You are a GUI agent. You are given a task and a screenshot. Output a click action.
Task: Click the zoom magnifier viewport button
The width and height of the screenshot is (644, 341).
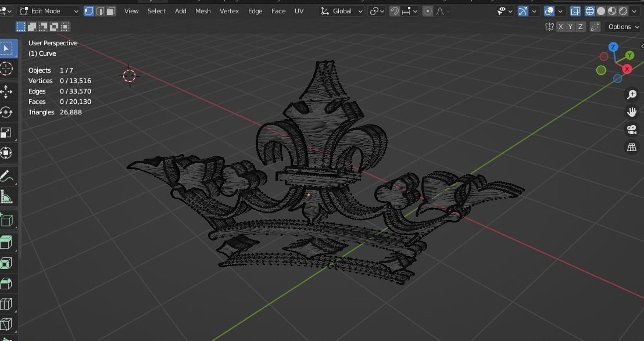632,95
